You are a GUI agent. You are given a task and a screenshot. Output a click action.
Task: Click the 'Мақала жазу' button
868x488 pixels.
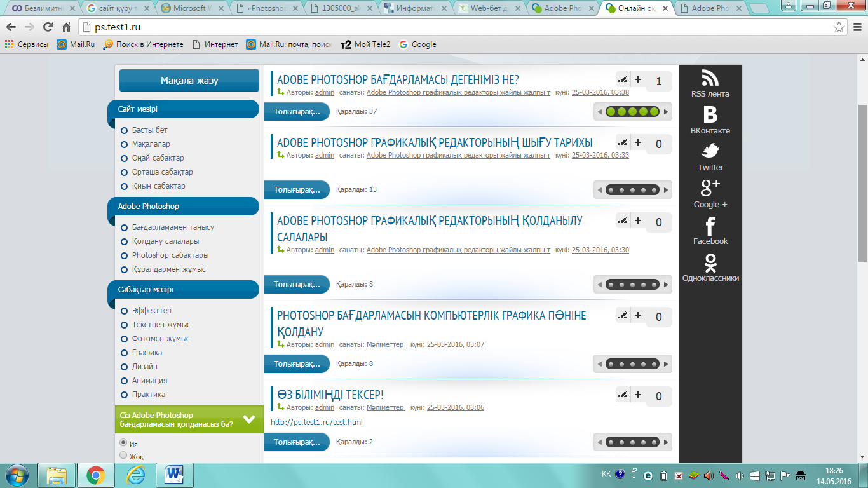(x=189, y=81)
